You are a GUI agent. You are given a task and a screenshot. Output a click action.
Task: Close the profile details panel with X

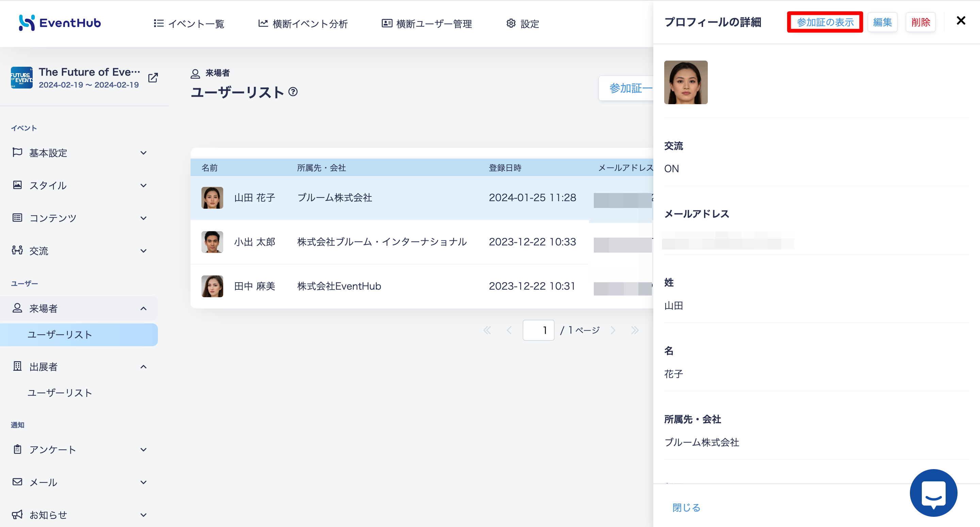coord(961,20)
